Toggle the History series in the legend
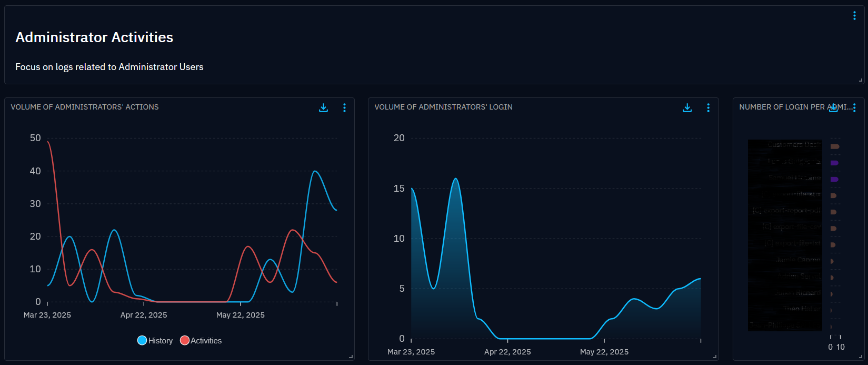The image size is (868, 365). click(x=155, y=341)
